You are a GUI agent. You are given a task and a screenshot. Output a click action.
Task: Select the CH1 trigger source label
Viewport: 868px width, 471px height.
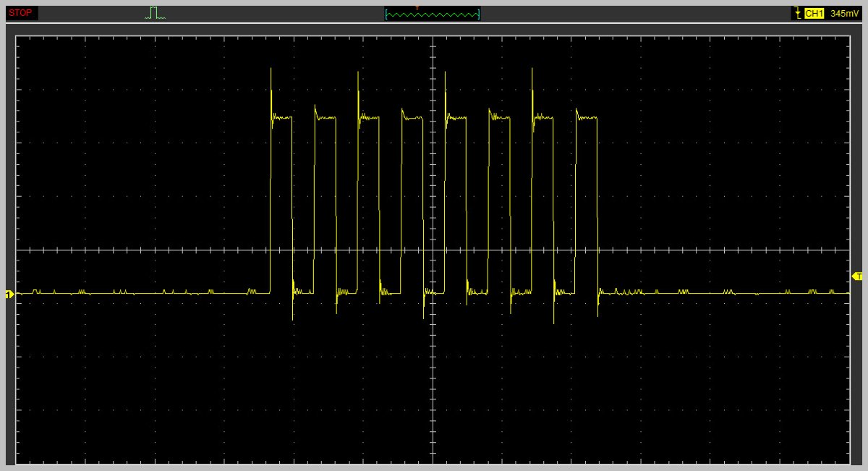(x=814, y=13)
